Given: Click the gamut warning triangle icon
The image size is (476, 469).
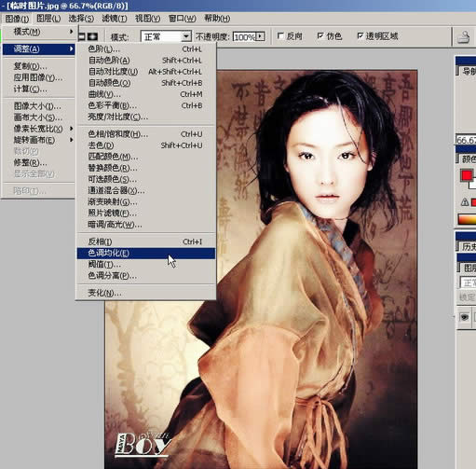Looking at the screenshot, I should pos(465,202).
